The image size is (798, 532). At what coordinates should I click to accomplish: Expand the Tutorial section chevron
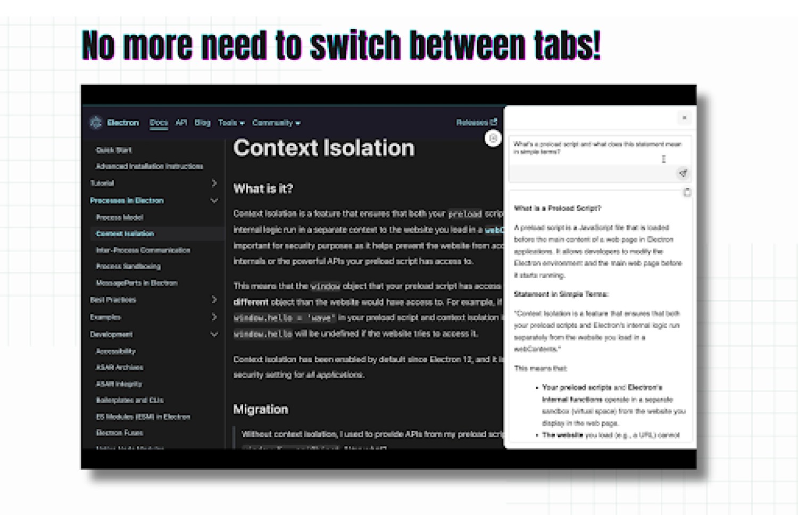pos(214,183)
